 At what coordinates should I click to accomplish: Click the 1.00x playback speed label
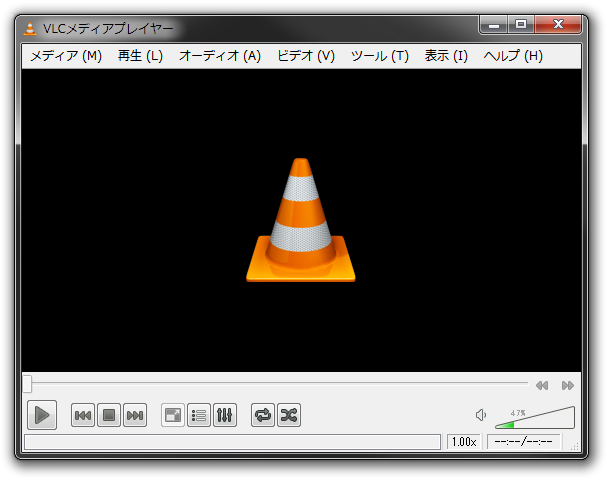coord(464,442)
